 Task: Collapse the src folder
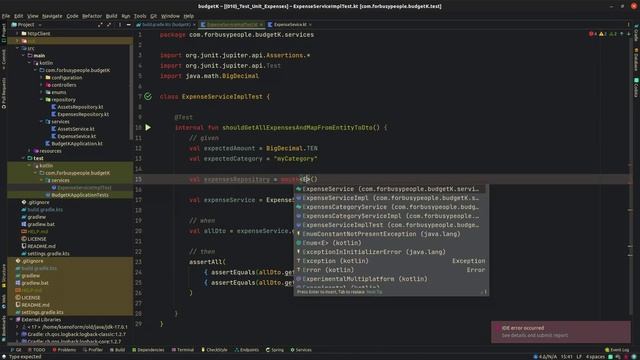coord(18,48)
